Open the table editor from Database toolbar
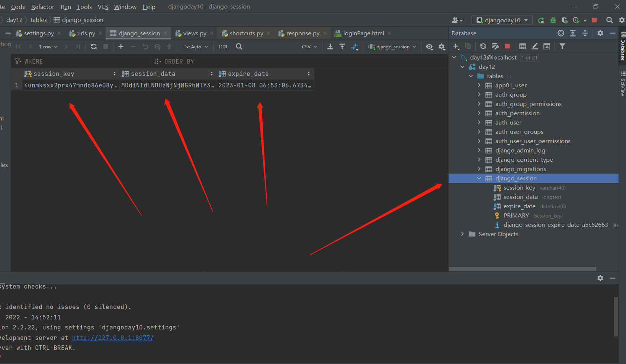 [523, 46]
